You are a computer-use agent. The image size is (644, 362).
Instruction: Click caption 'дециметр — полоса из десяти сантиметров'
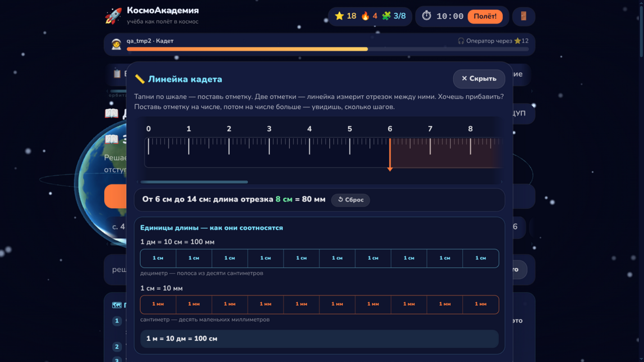coord(202,273)
